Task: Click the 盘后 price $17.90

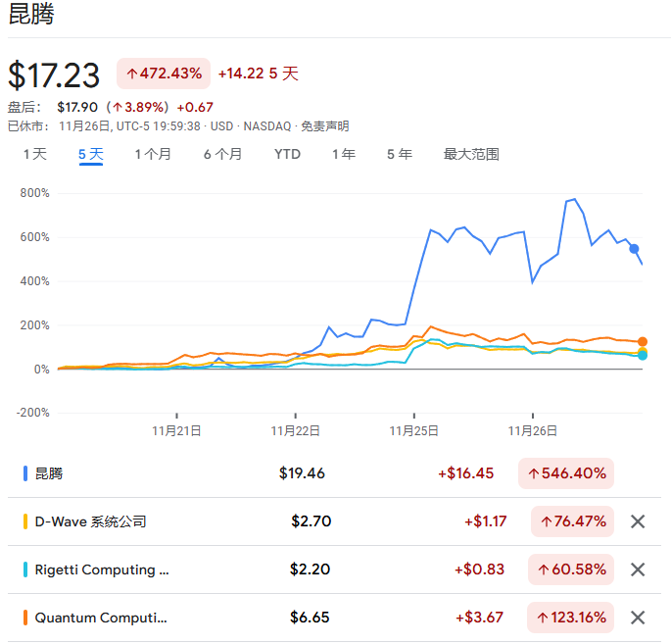Action: tap(77, 107)
